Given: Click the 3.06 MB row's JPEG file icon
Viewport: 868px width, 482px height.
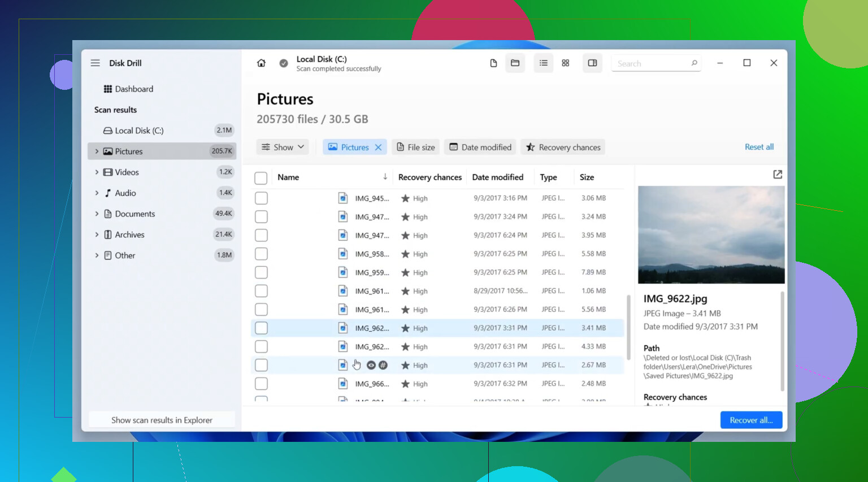Looking at the screenshot, I should [x=343, y=198].
